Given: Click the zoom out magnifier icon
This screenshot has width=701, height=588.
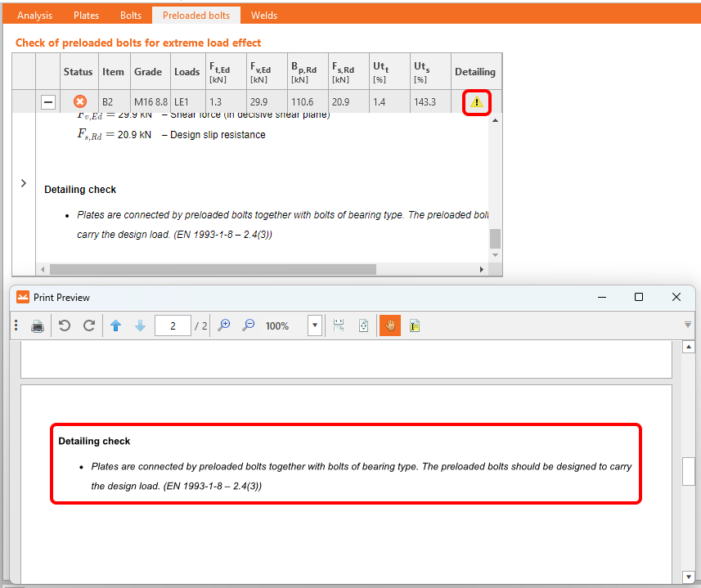Looking at the screenshot, I should 248,325.
